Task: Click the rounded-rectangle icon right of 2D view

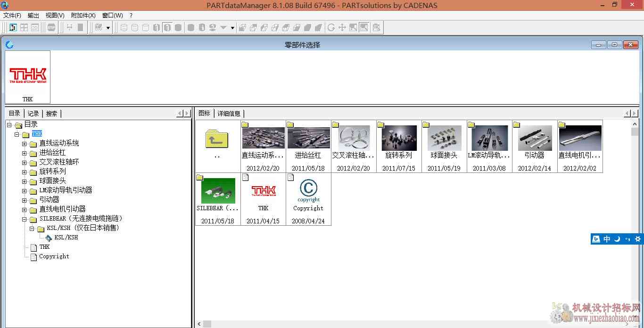Action: tap(51, 27)
